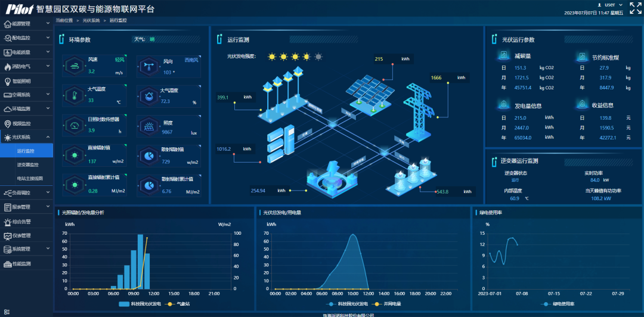
Task: Toggle 科技园光伏发电 legend in the irradiance bar chart
Action: click(x=139, y=304)
